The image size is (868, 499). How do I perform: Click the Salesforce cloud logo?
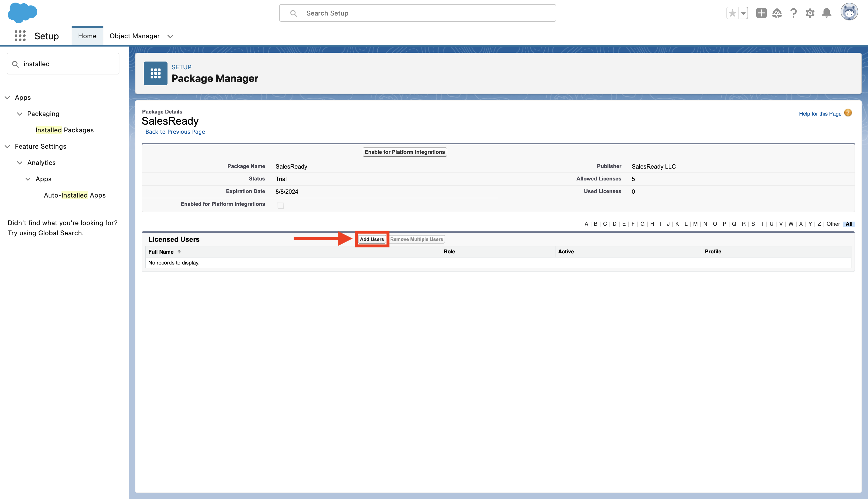[x=22, y=12]
